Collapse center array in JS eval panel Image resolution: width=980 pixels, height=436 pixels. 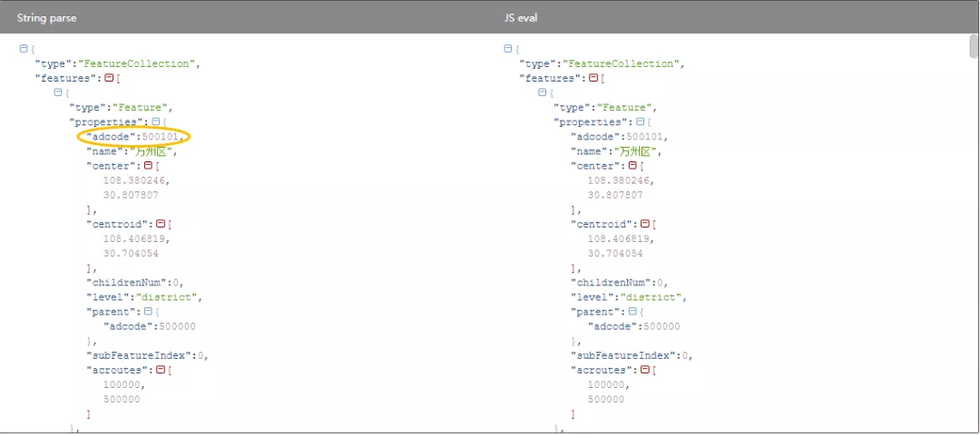coord(632,166)
